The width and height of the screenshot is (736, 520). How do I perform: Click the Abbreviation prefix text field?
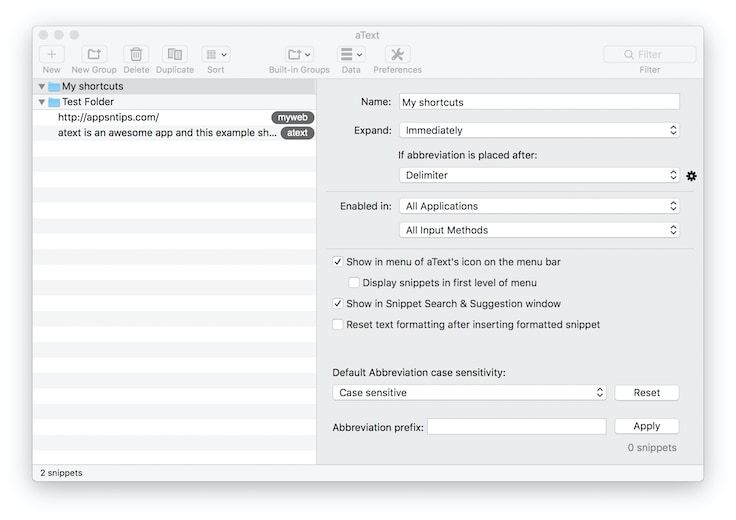[516, 427]
